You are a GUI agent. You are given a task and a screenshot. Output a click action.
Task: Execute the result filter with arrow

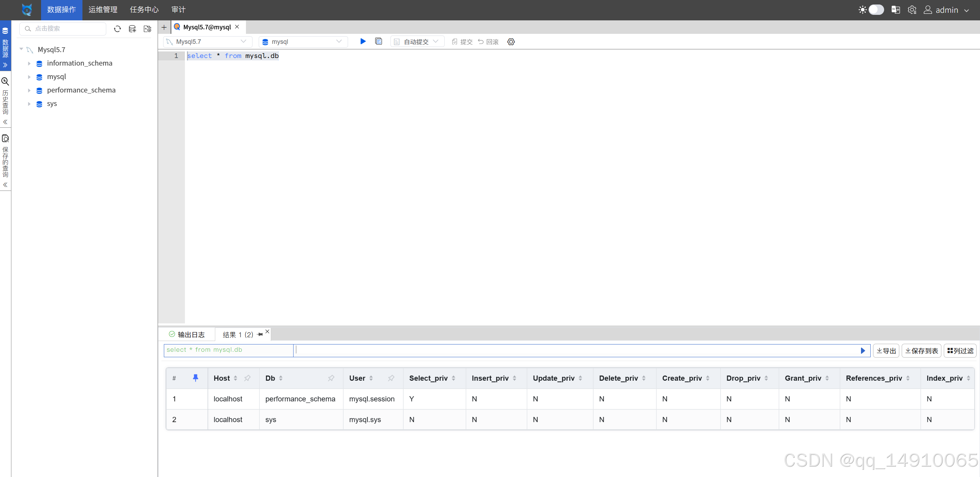(862, 351)
